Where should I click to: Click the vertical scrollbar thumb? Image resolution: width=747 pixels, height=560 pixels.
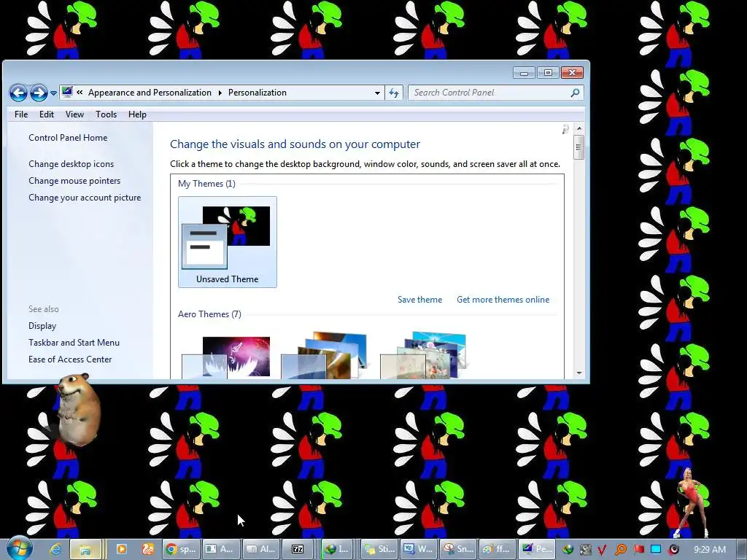[578, 147]
